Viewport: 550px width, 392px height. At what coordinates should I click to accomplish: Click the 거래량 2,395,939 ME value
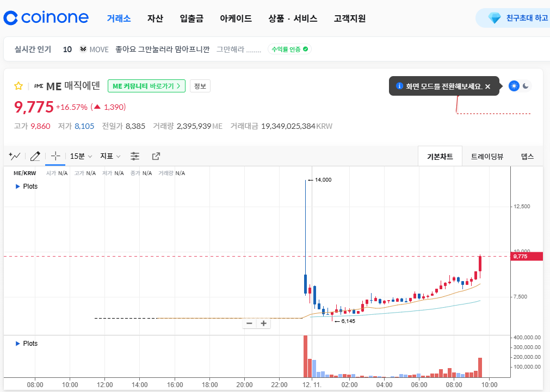200,126
